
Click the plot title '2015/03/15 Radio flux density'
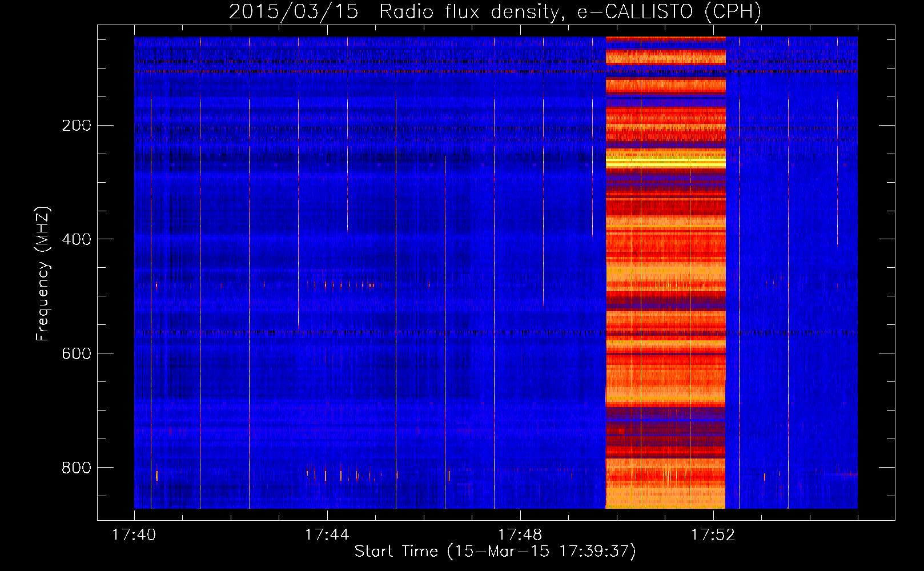[x=495, y=11]
